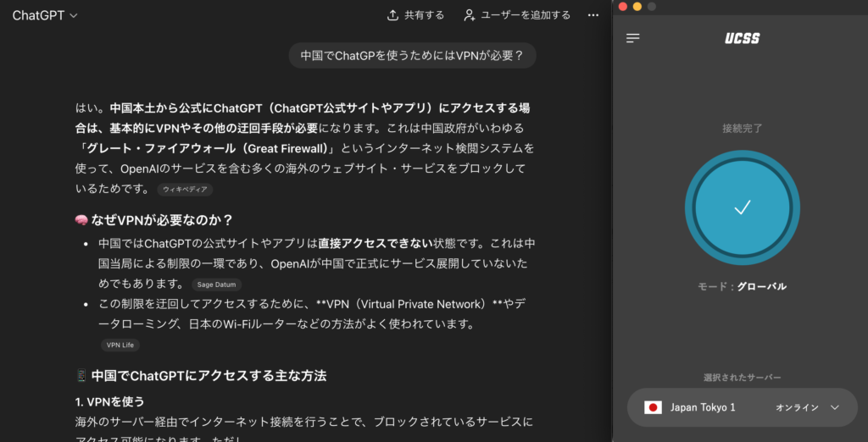868x442 pixels.
Task: Expand the server list chevron
Action: pyautogui.click(x=835, y=407)
